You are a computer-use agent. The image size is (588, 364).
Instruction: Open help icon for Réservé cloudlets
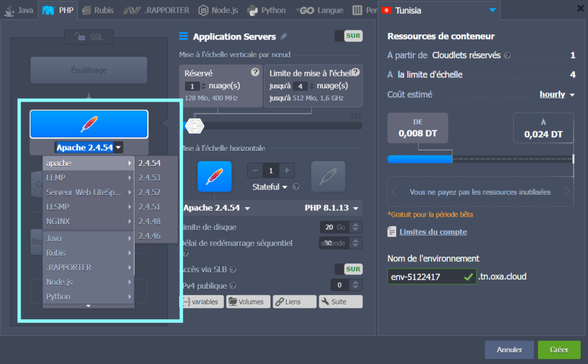[x=255, y=72]
